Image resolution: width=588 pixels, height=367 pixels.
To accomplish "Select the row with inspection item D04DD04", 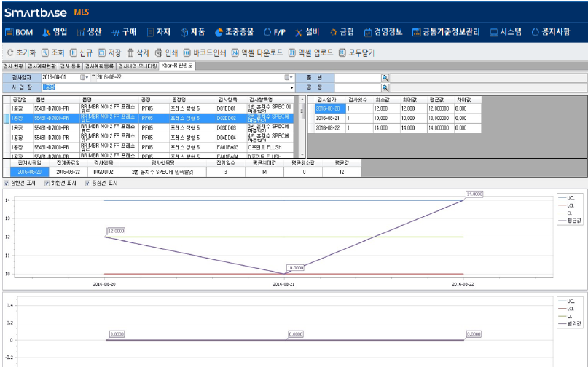I will [148, 138].
